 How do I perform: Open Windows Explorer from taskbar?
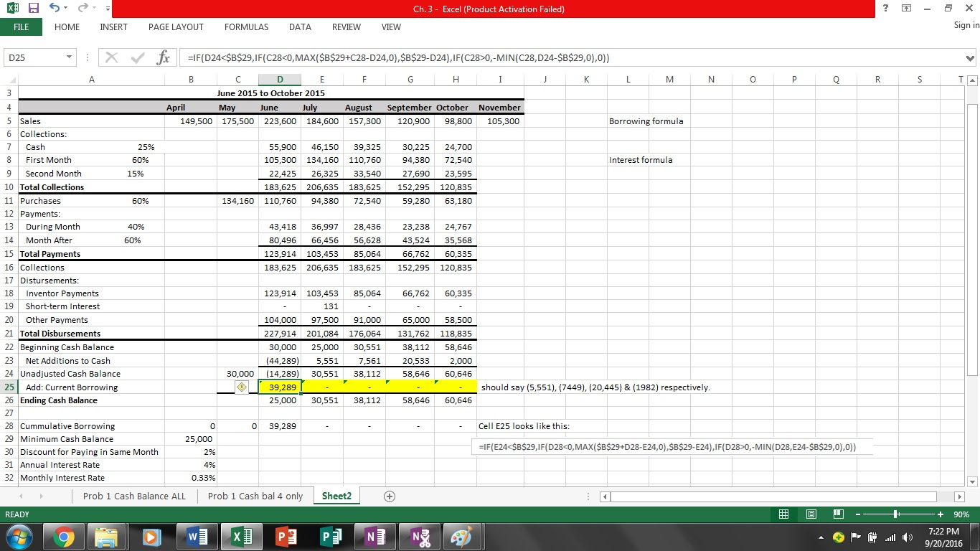pos(107,537)
